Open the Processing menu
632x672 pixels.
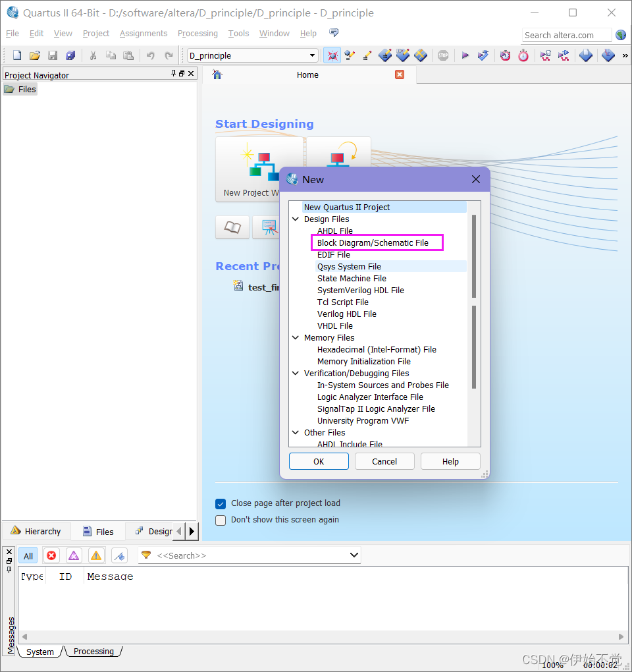[197, 34]
